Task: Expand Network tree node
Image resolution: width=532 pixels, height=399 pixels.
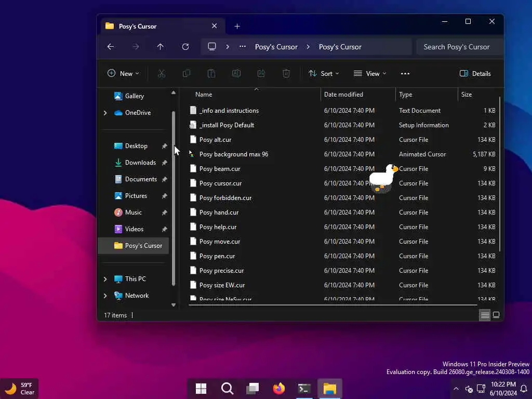Action: [x=105, y=296]
